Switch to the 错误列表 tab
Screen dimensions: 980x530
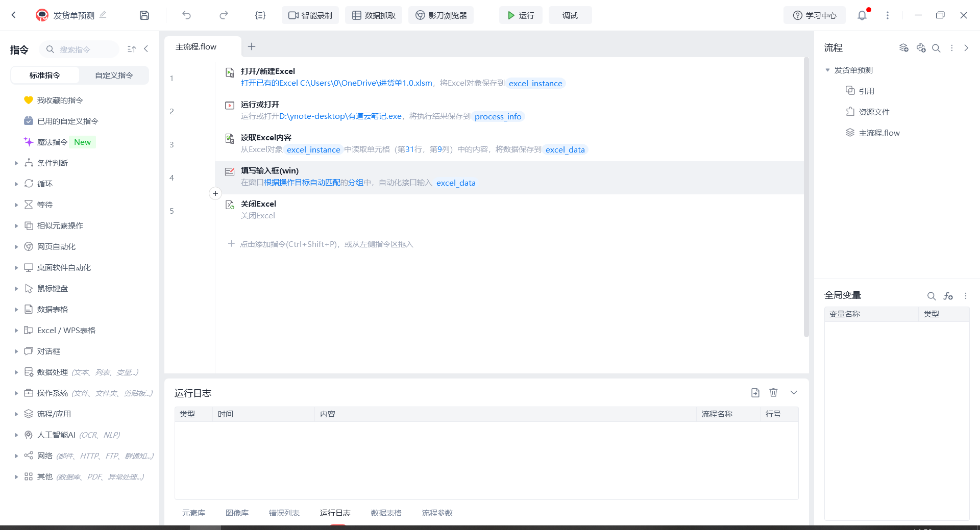pyautogui.click(x=284, y=513)
